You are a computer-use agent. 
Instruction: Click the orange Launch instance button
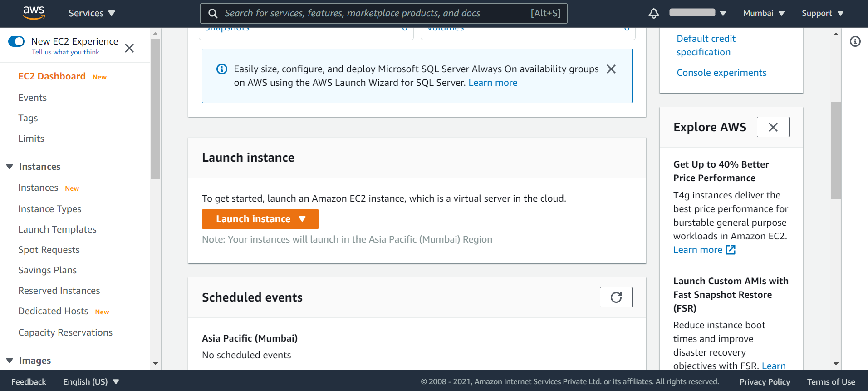(260, 219)
